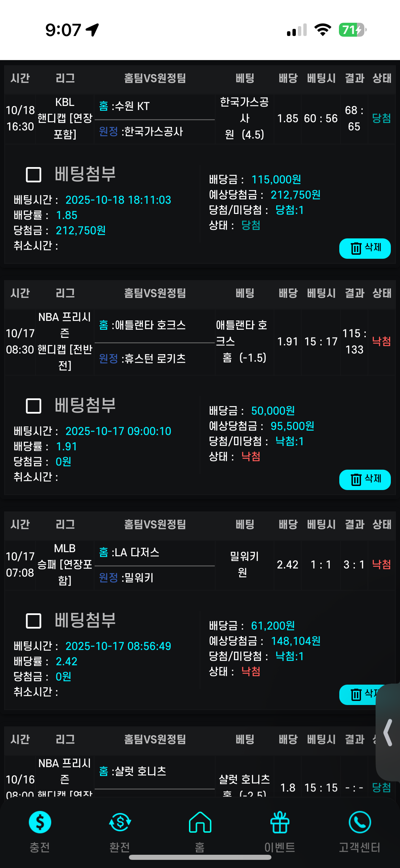Check 베팅첨부 box for 애틀랜타 호크스 bet
This screenshot has height=868, width=400.
click(34, 406)
